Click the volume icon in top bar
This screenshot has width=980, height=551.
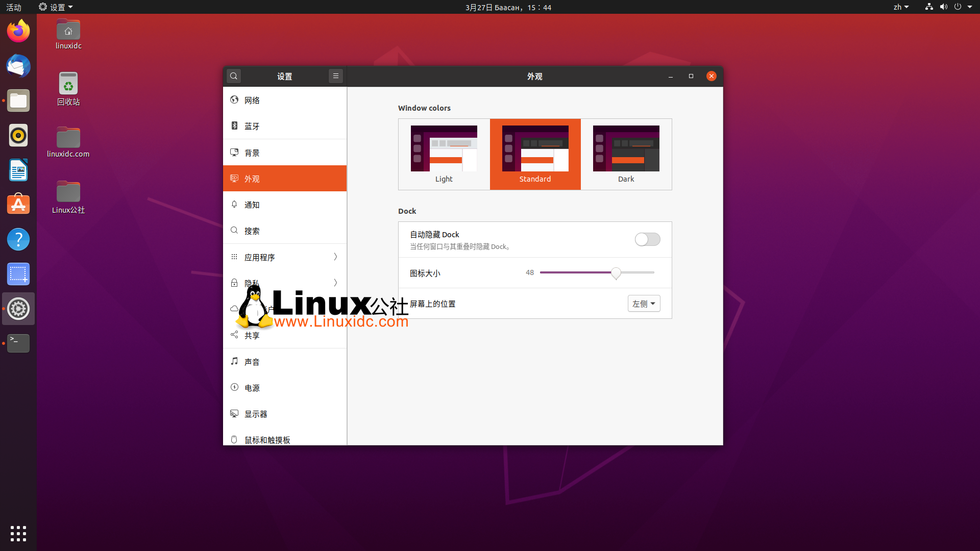(x=943, y=7)
